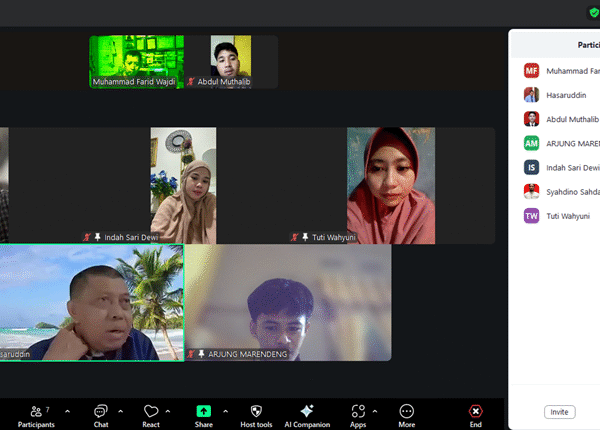Screen dimensions: 600x430
Task: Open the Participants panel icon
Action: [x=36, y=412]
